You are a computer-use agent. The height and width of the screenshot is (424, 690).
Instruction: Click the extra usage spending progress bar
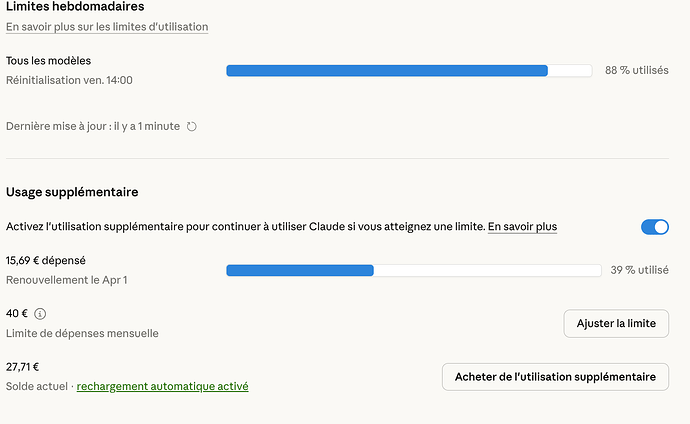pyautogui.click(x=414, y=270)
